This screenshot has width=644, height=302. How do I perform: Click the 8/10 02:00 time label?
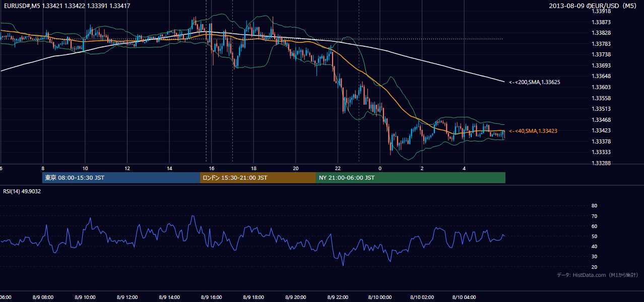click(422, 297)
